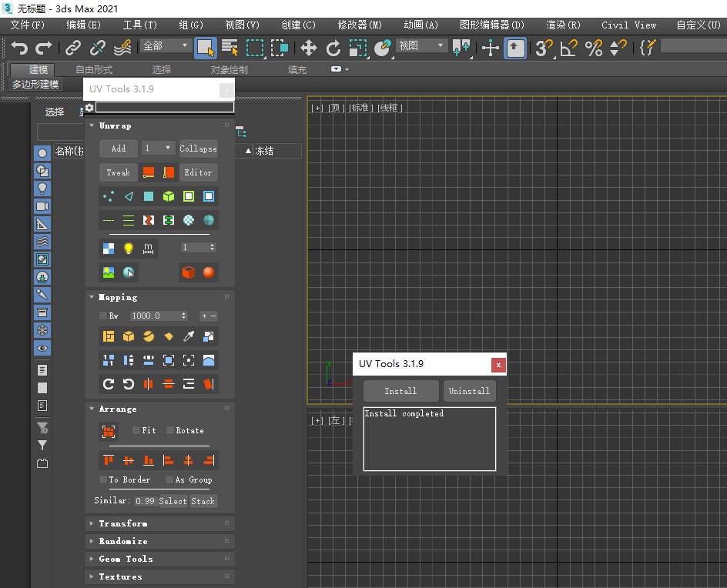Activate Select and Scale tool

click(358, 48)
